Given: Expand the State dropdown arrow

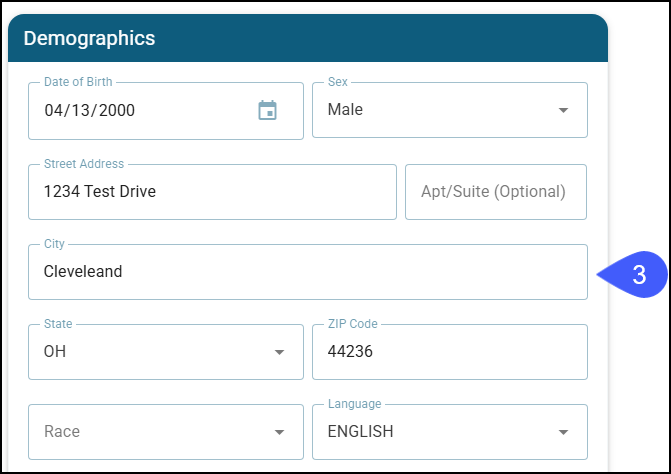Looking at the screenshot, I should pyautogui.click(x=279, y=352).
